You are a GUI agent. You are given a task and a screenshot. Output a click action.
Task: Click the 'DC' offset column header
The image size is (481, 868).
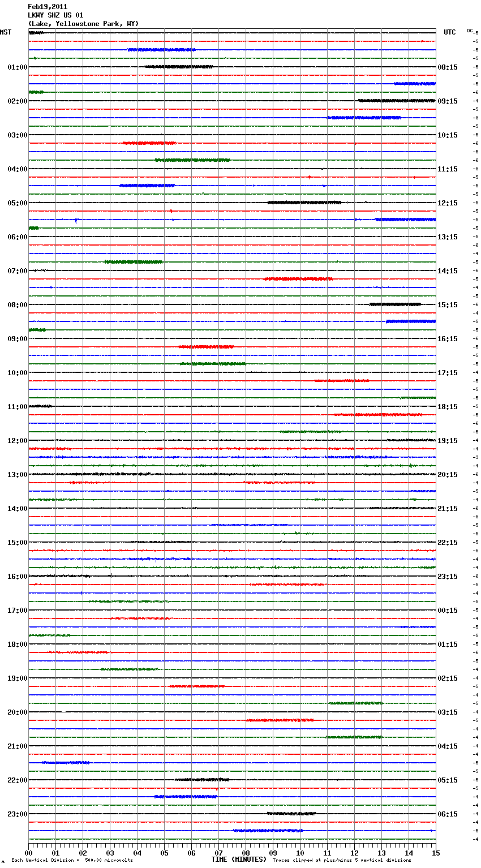click(x=470, y=31)
